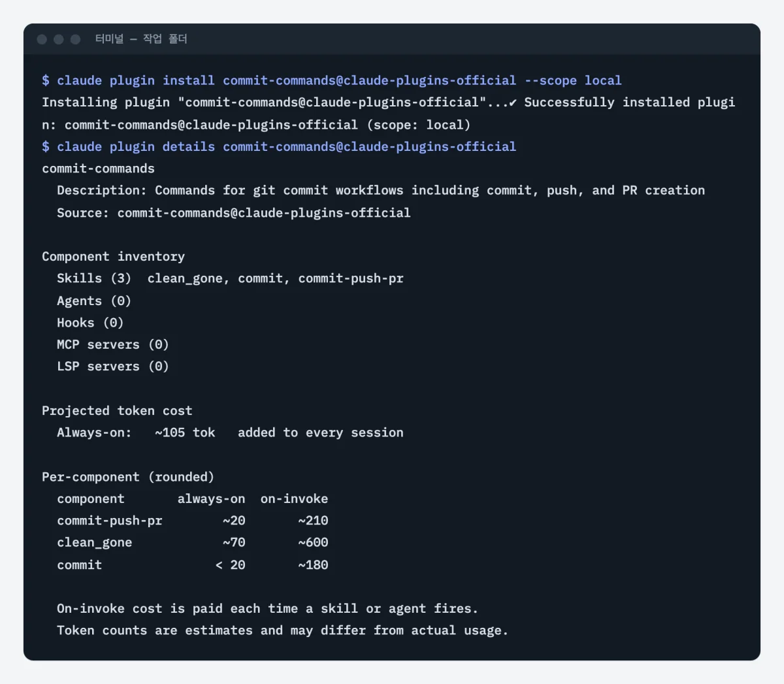The image size is (784, 684).
Task: Click the 'Per-component (rounded)' heading
Action: (x=128, y=477)
